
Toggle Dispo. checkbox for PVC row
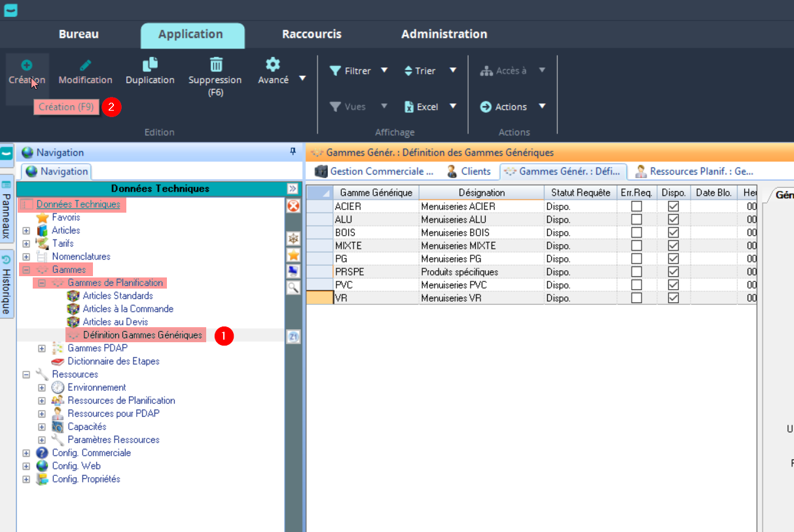pyautogui.click(x=673, y=285)
